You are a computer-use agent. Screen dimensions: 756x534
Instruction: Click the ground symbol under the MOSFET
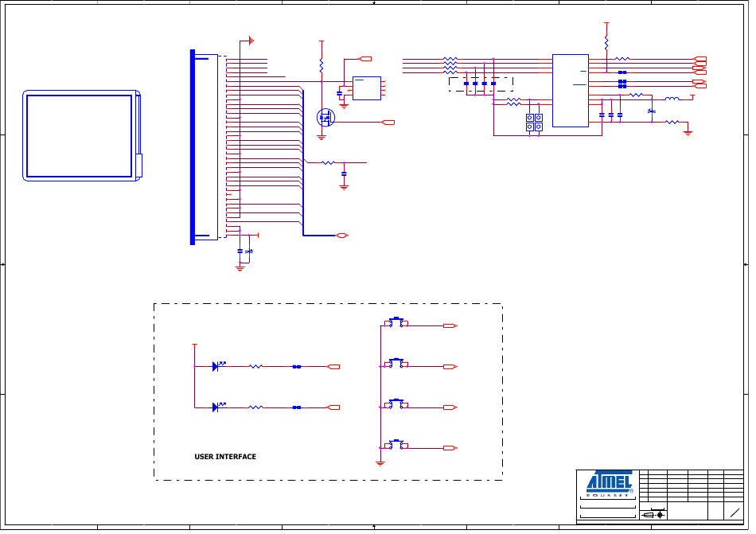coord(321,138)
